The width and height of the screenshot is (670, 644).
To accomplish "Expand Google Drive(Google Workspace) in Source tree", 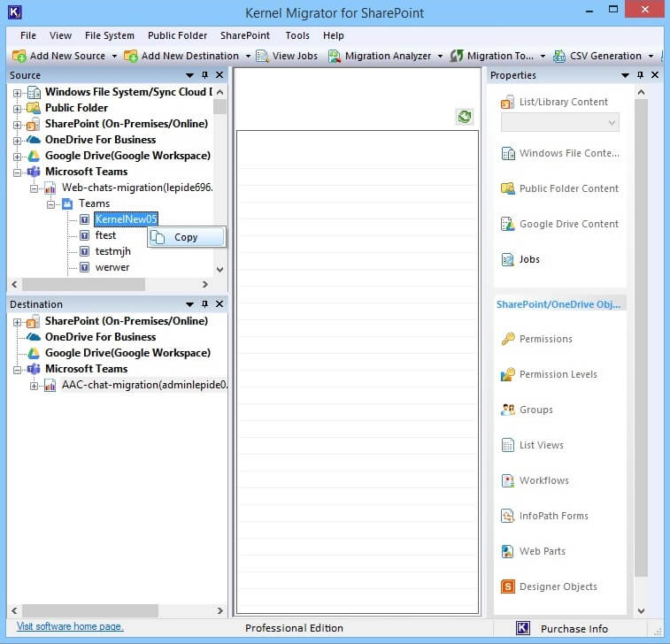I will click(17, 157).
